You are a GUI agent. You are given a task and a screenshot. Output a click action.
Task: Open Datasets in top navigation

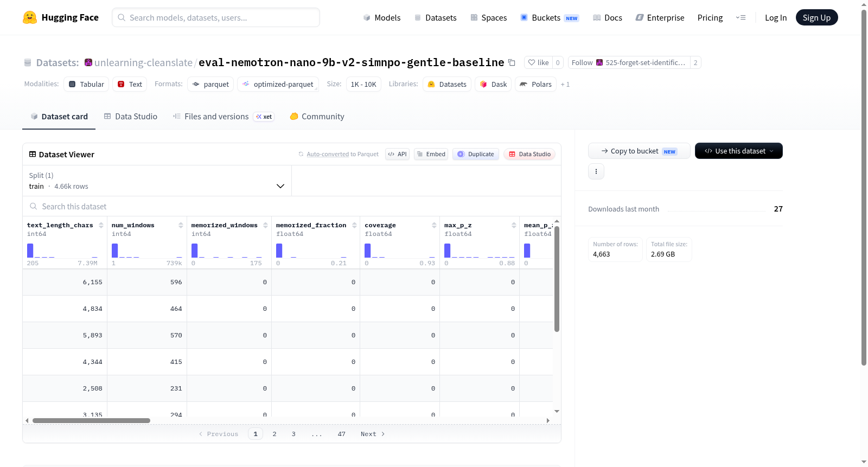pos(435,17)
